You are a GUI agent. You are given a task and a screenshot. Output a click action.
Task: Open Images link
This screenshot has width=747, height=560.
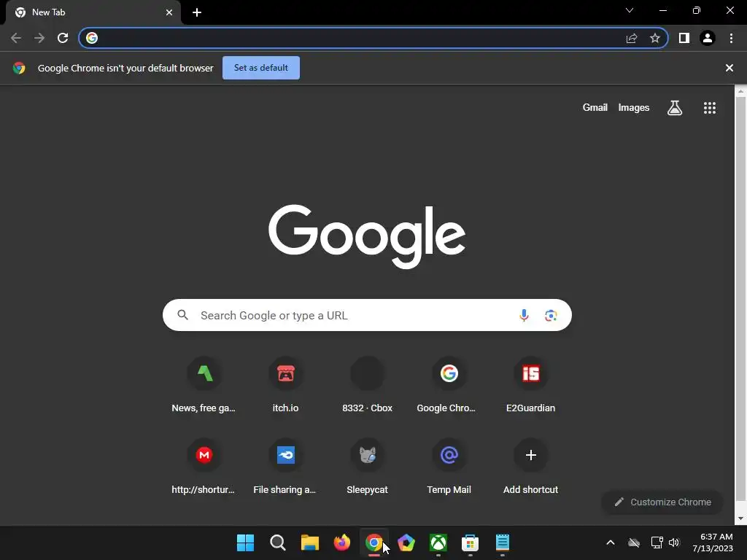click(x=634, y=108)
